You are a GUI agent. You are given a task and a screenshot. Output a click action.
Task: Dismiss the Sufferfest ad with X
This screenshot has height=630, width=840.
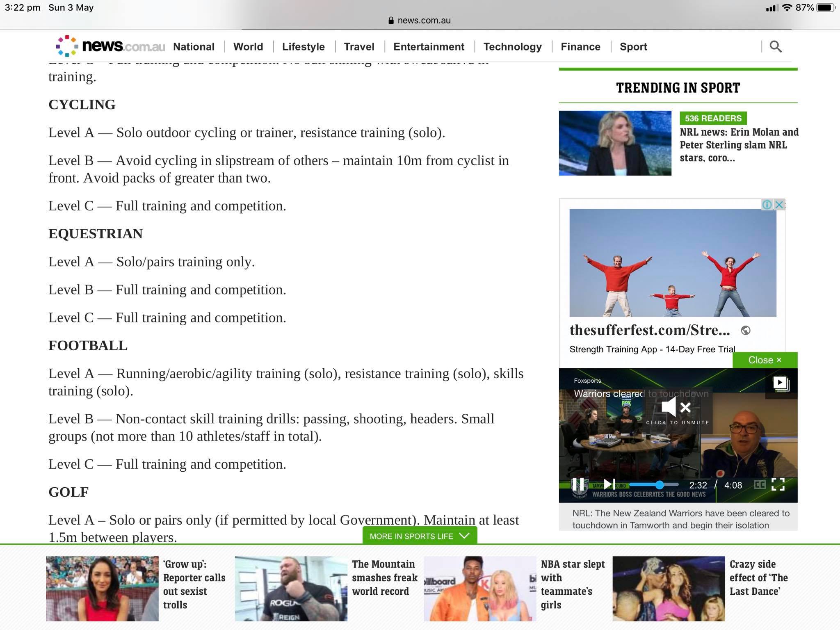tap(779, 204)
